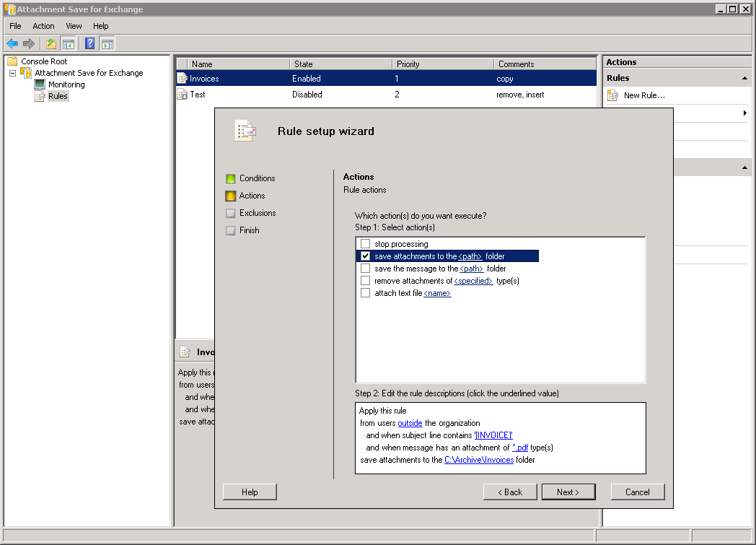The height and width of the screenshot is (545, 756).
Task: Click the Comments column header
Action: click(545, 64)
